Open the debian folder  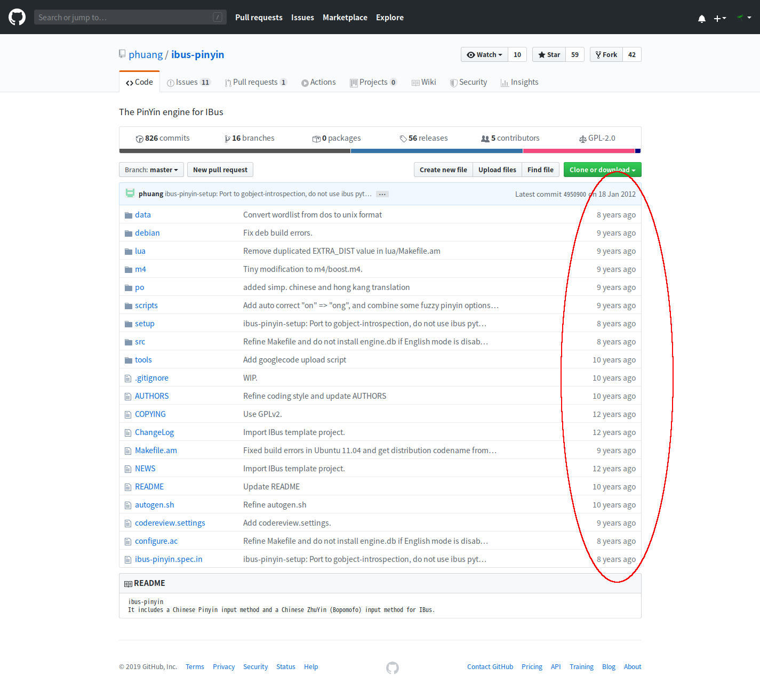click(147, 233)
